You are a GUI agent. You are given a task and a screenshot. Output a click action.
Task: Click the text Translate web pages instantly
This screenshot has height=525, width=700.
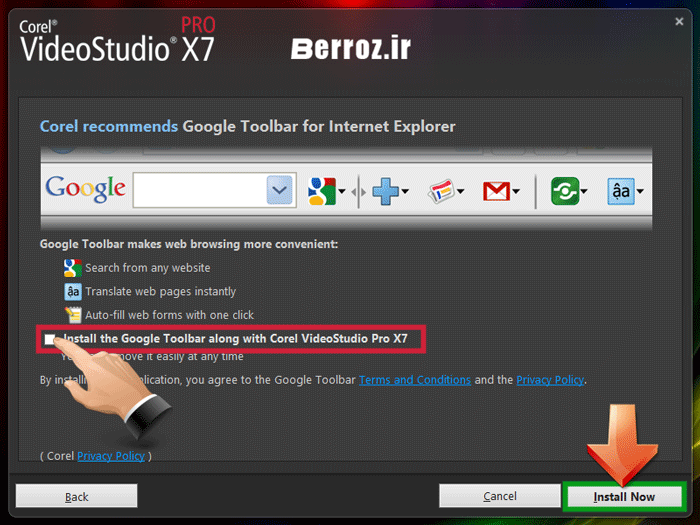click(x=161, y=292)
